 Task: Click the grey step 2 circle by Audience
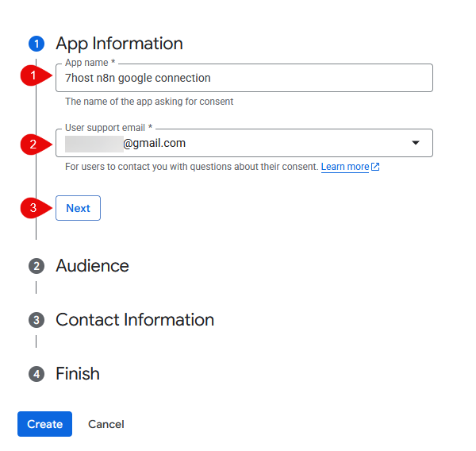click(36, 266)
